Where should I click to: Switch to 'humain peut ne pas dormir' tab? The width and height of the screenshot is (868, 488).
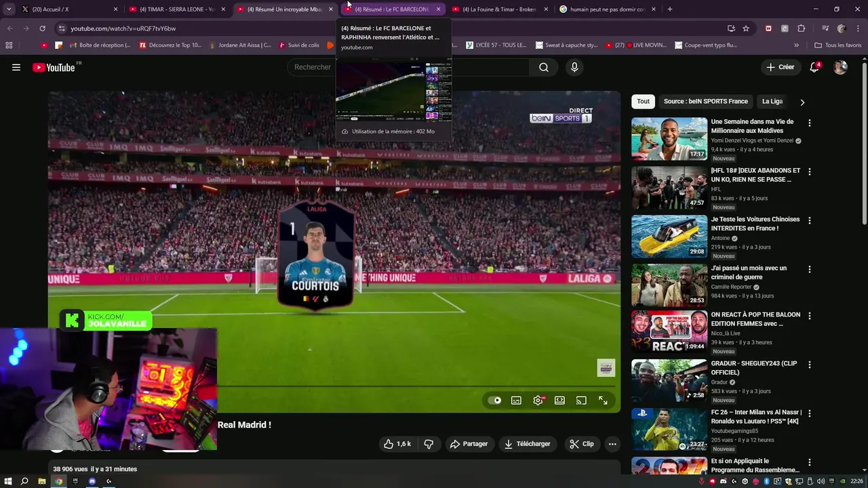tap(608, 9)
